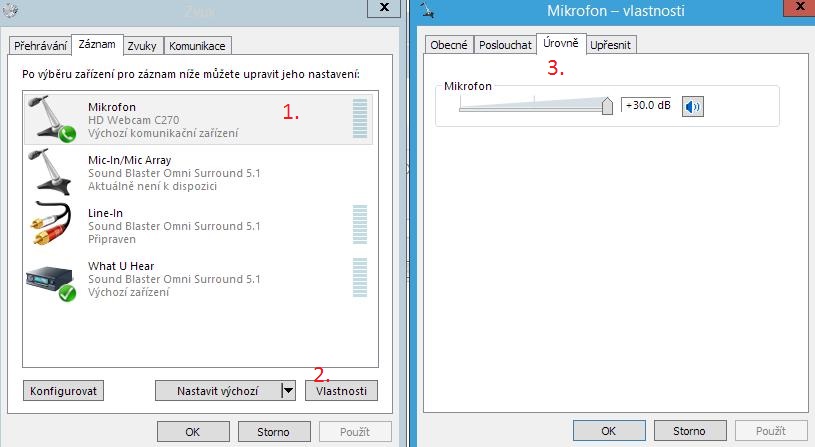
Task: Click the microphone icon in properties title bar
Action: (x=428, y=9)
